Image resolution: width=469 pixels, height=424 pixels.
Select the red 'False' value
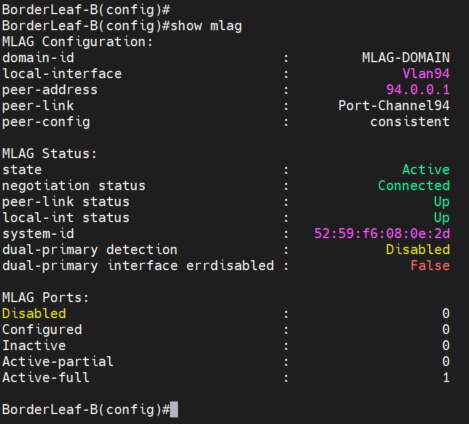430,266
